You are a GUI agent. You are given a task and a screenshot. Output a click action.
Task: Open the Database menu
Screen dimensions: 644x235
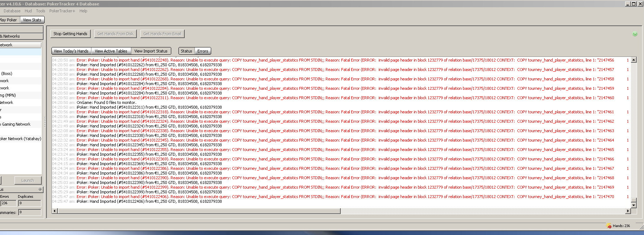12,11
